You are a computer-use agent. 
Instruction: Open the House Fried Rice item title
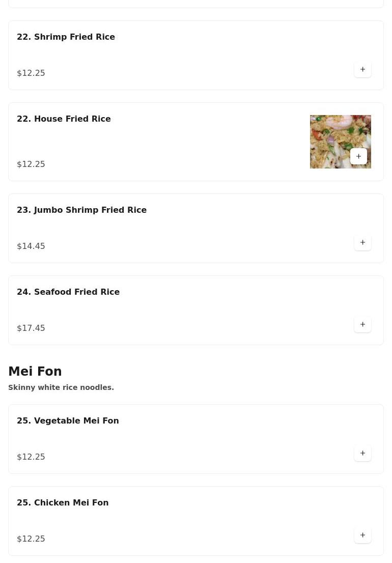pyautogui.click(x=64, y=119)
